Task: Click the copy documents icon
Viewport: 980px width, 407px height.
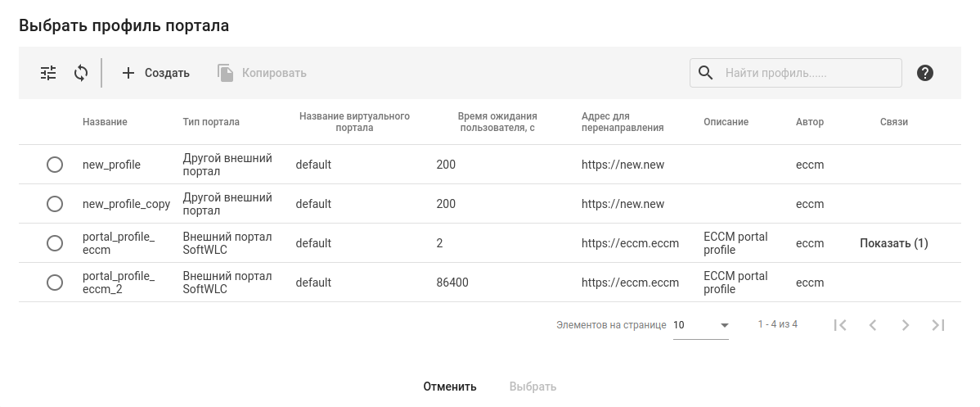Action: coord(226,73)
